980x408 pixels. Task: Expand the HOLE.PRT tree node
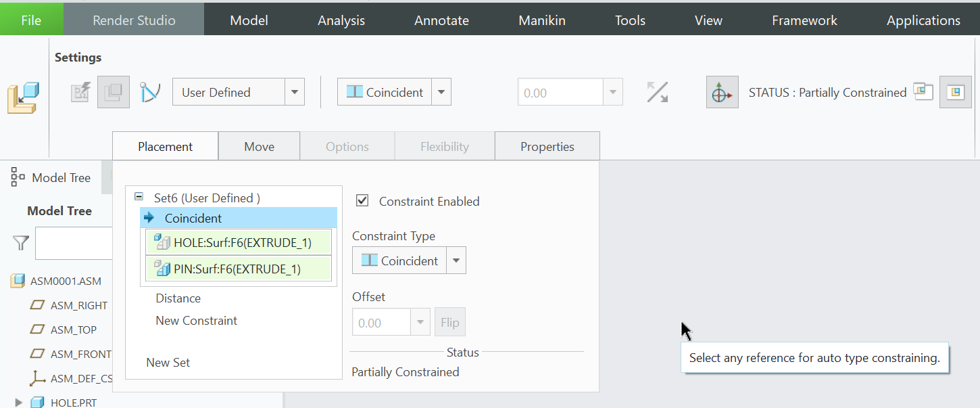pos(18,403)
